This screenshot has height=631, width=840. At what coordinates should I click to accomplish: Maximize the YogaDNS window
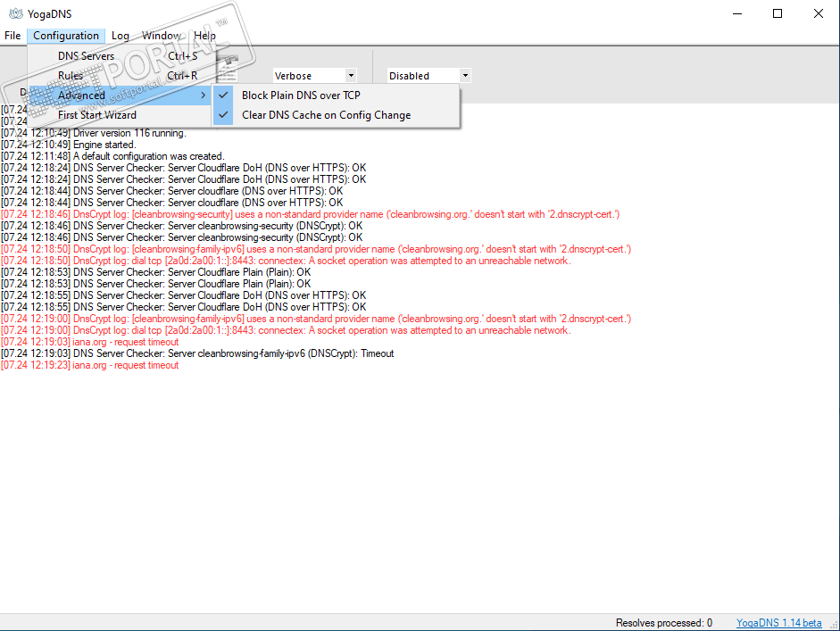pyautogui.click(x=778, y=13)
